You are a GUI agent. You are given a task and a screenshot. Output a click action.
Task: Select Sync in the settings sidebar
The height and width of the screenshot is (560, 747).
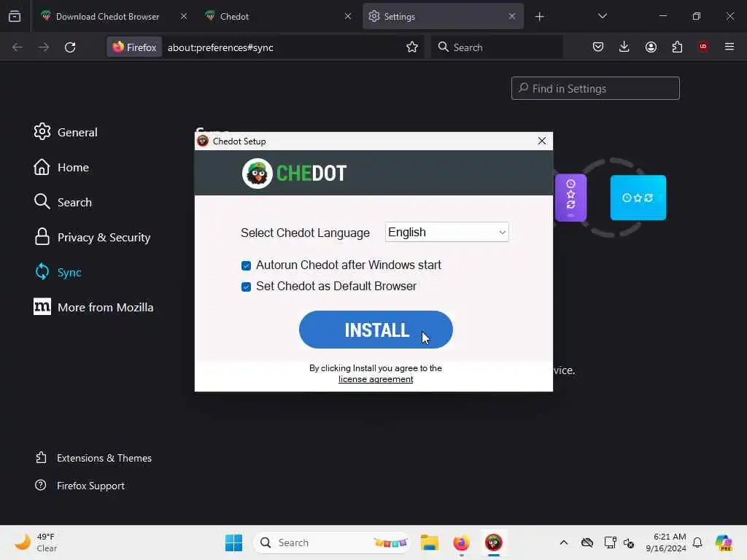(58, 272)
